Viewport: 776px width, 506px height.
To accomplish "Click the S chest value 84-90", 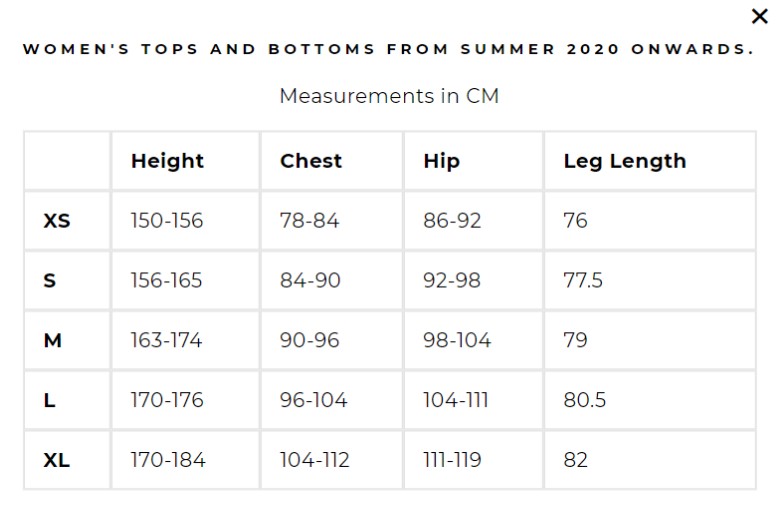I will pos(310,281).
